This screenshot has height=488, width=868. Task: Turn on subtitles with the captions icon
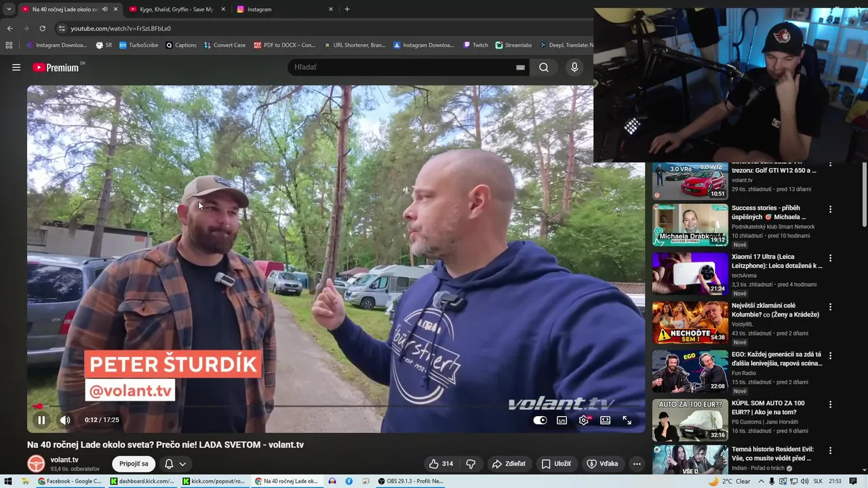561,420
